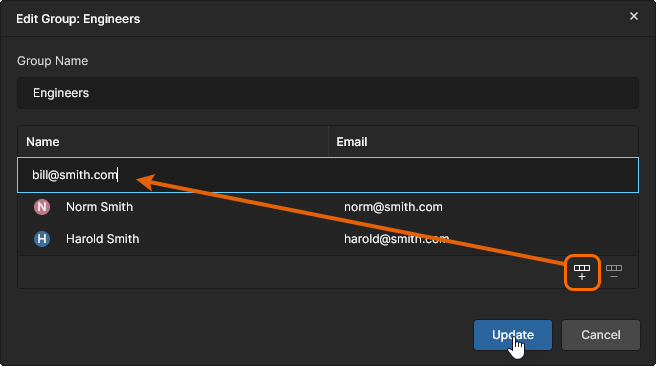Select Norm Smith's pink N avatar
656x366 pixels.
point(42,207)
